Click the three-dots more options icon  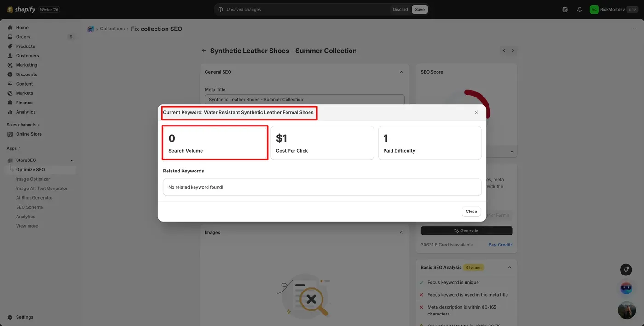point(634,29)
